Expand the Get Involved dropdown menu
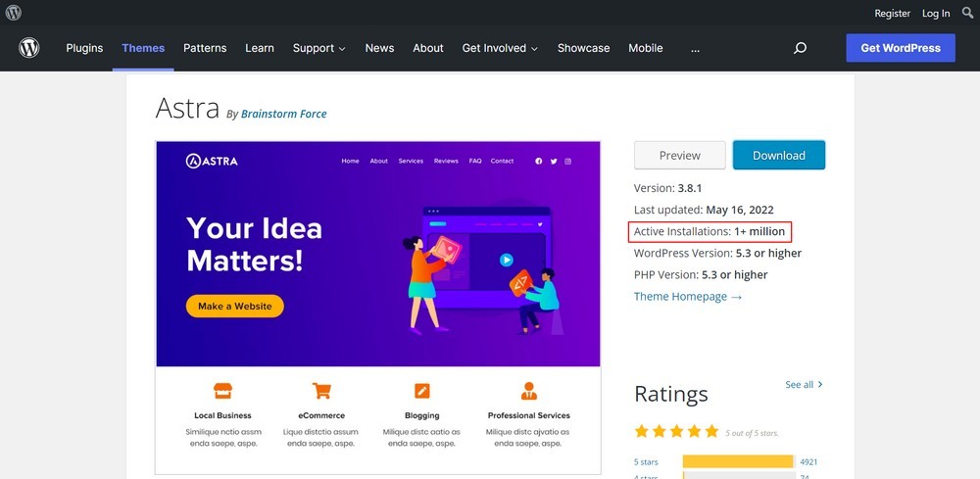The height and width of the screenshot is (479, 980). coord(500,48)
